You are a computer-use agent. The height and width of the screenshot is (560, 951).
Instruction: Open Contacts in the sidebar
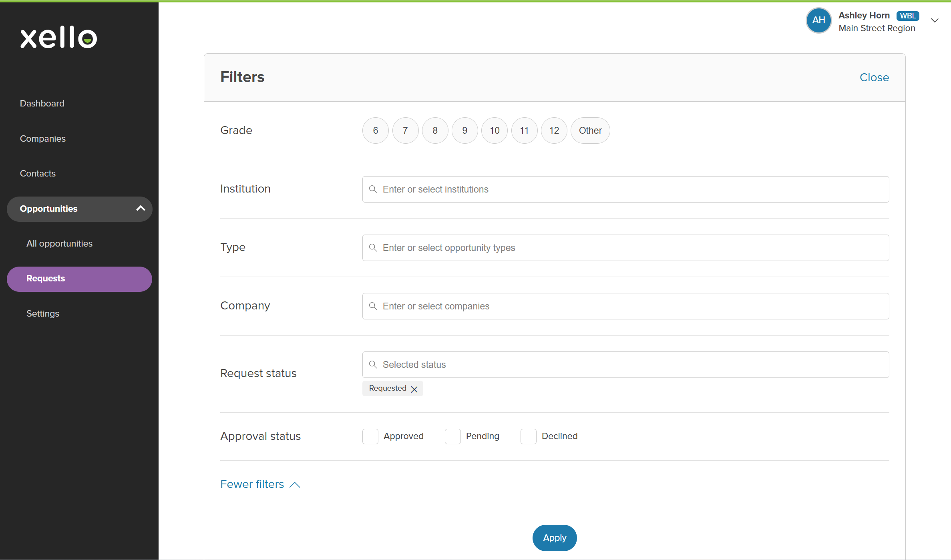[x=38, y=173]
